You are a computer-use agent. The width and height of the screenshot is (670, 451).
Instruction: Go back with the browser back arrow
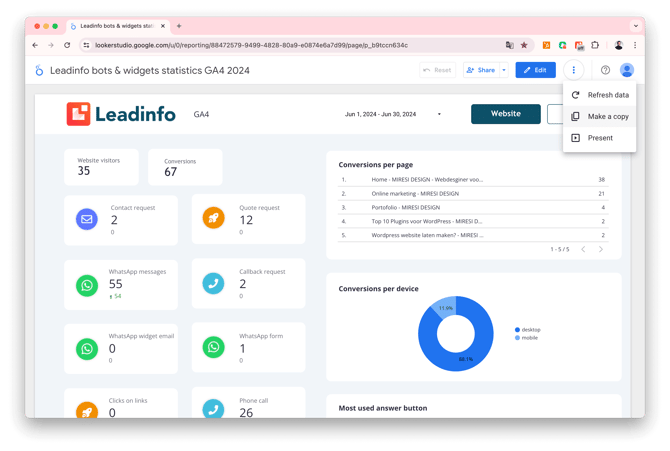pos(35,45)
